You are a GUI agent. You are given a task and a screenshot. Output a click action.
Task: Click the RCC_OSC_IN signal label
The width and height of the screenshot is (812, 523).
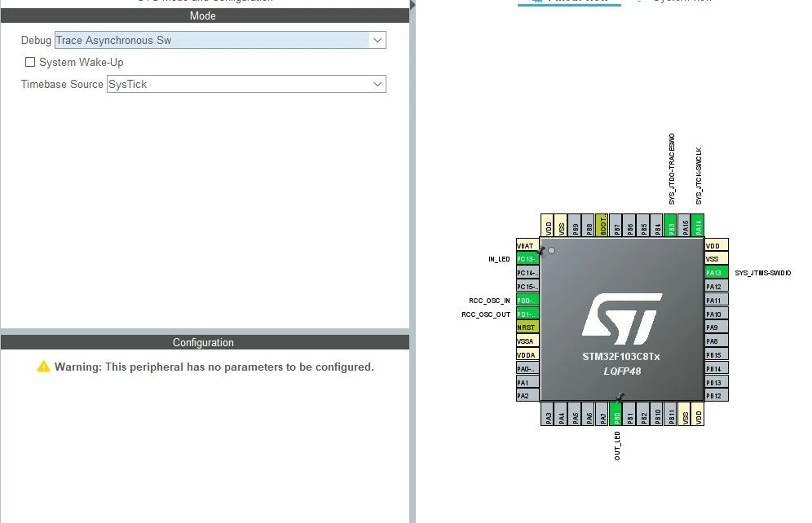(489, 301)
